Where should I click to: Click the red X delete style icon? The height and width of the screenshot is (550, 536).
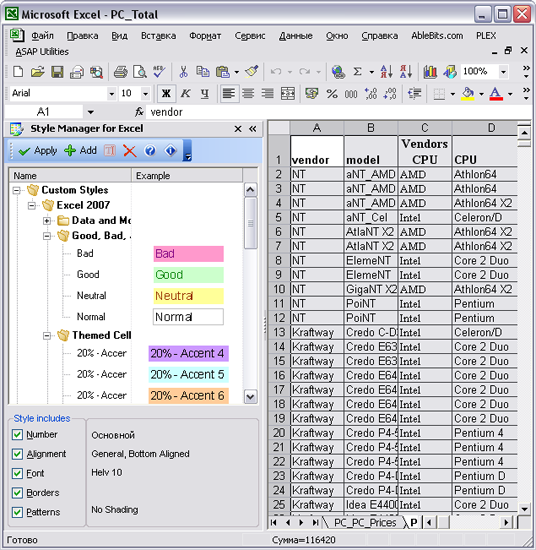[129, 151]
